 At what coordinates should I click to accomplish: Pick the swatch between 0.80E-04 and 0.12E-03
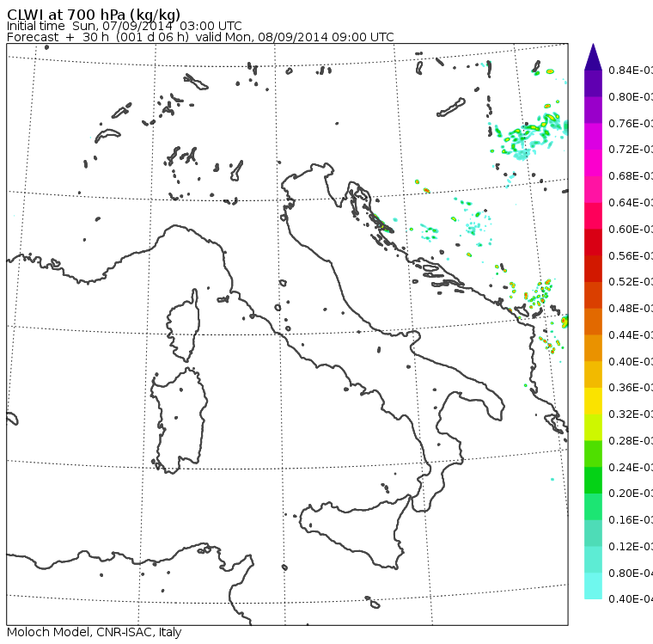(593, 560)
